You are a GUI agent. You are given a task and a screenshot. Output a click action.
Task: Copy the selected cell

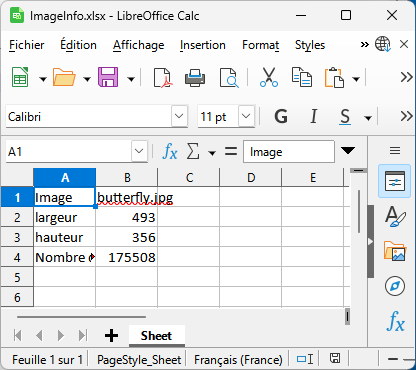pos(302,77)
